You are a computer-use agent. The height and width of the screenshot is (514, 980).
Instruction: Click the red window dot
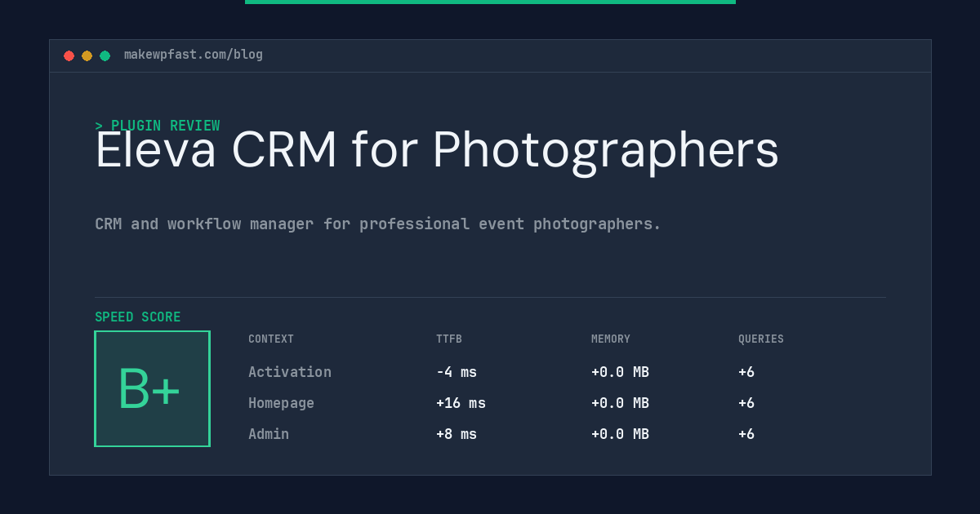69,55
